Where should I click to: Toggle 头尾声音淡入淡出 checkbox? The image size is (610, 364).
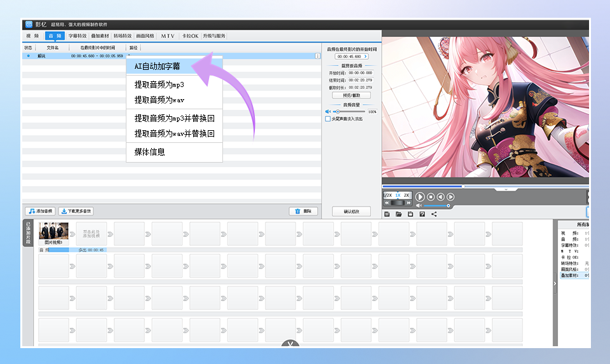pos(328,119)
